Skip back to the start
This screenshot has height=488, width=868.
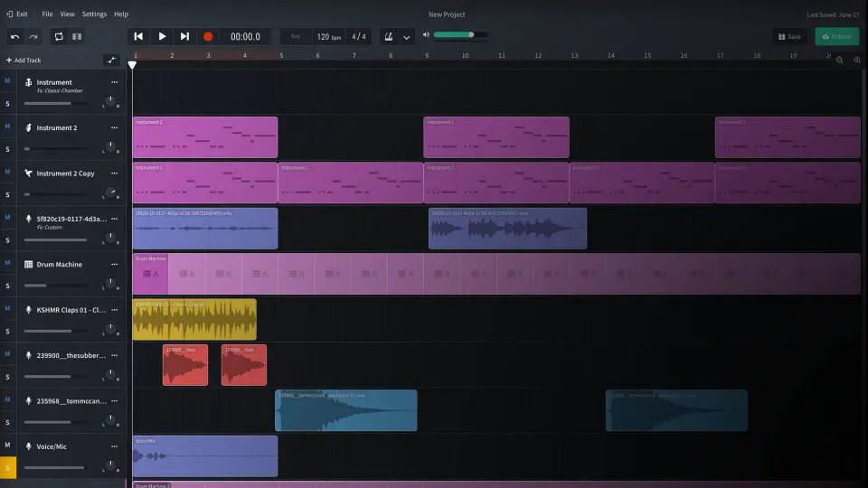138,36
